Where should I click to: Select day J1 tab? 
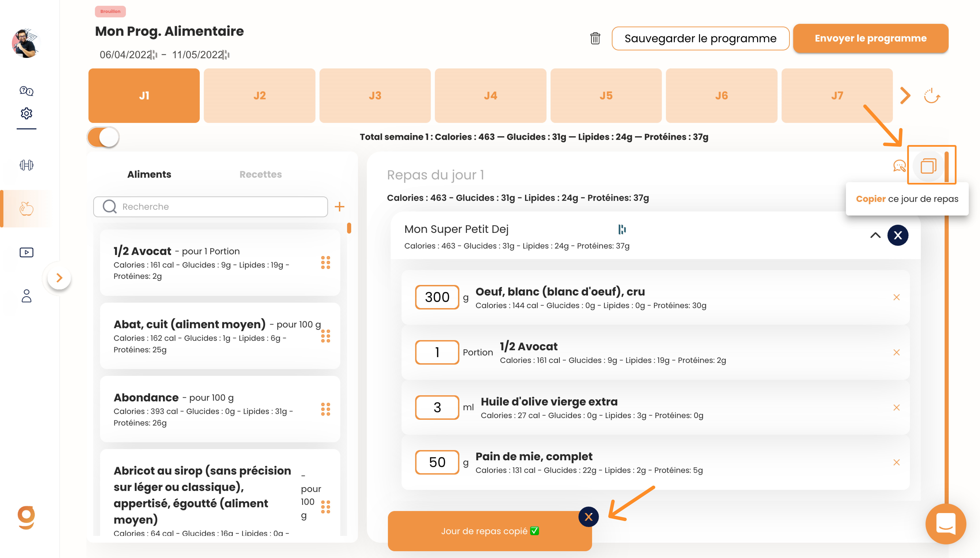click(x=144, y=95)
